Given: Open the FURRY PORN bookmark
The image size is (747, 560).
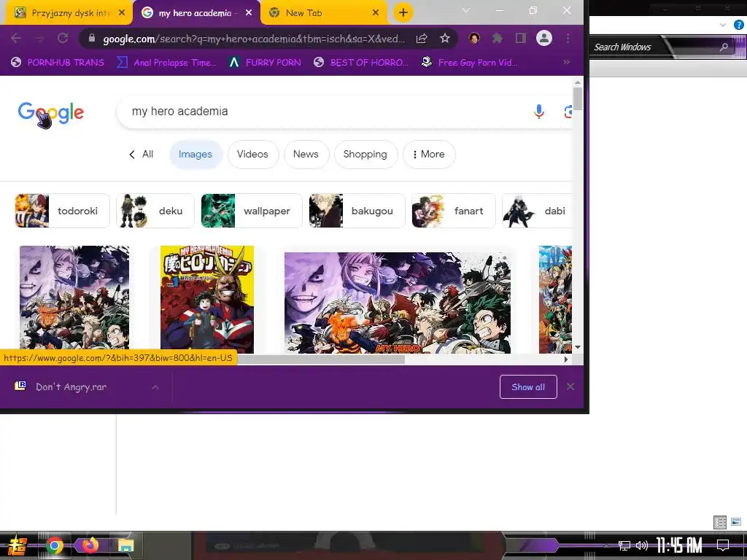Looking at the screenshot, I should [x=265, y=63].
